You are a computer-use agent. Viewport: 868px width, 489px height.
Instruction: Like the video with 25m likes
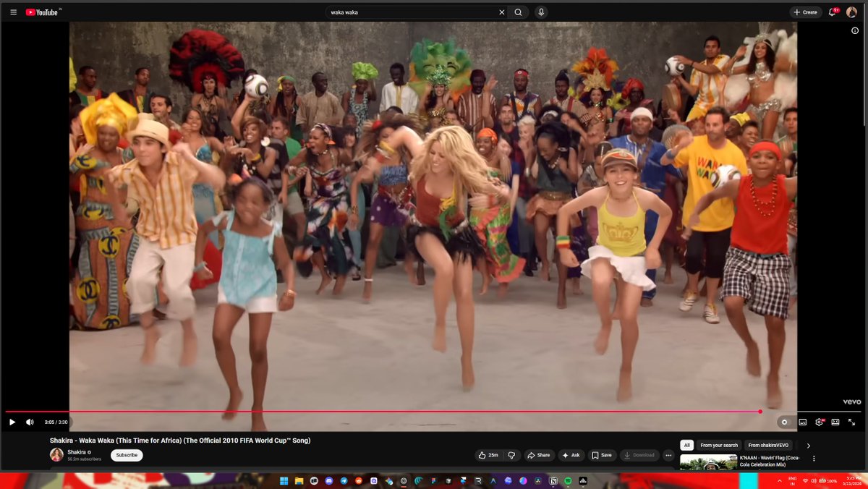(x=488, y=455)
